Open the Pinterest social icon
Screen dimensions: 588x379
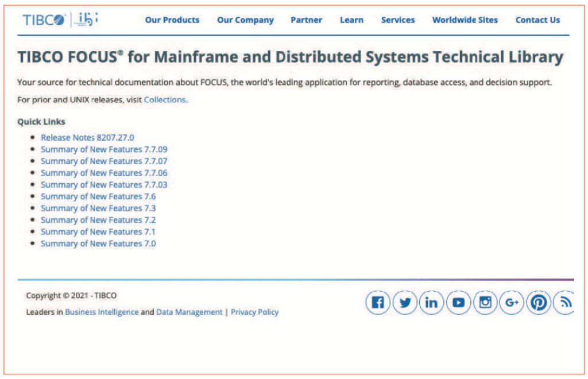[539, 303]
